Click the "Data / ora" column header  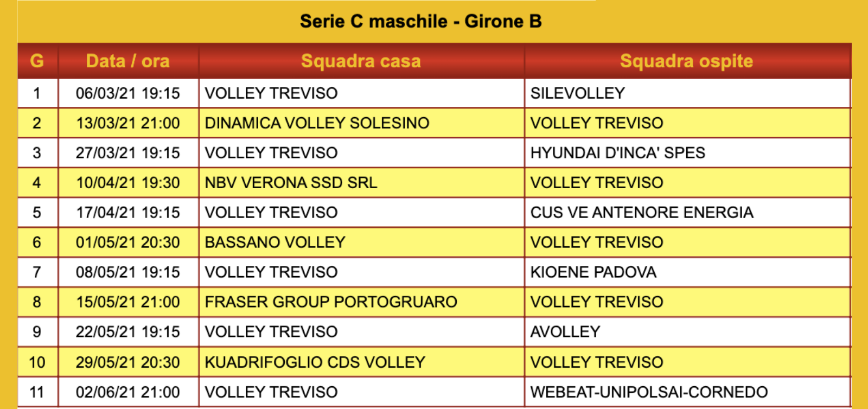pos(128,61)
